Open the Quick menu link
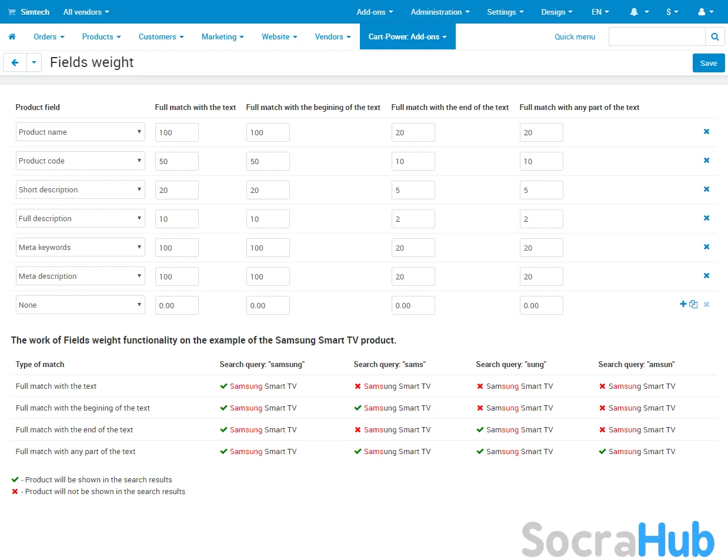 click(x=575, y=36)
